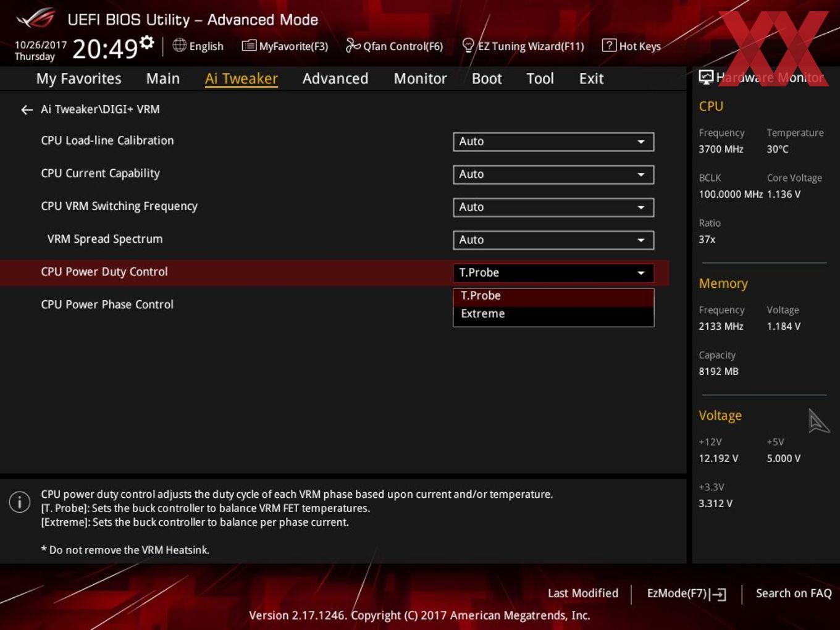
Task: Switch to the Main tab
Action: click(x=163, y=78)
